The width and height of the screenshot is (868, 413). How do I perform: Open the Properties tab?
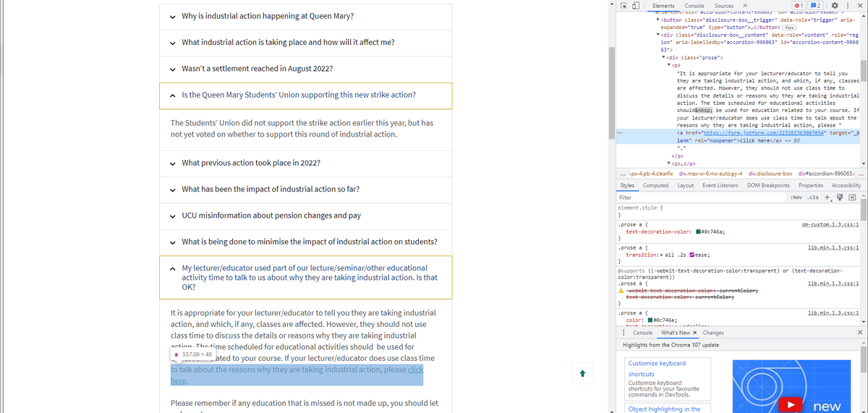811,186
